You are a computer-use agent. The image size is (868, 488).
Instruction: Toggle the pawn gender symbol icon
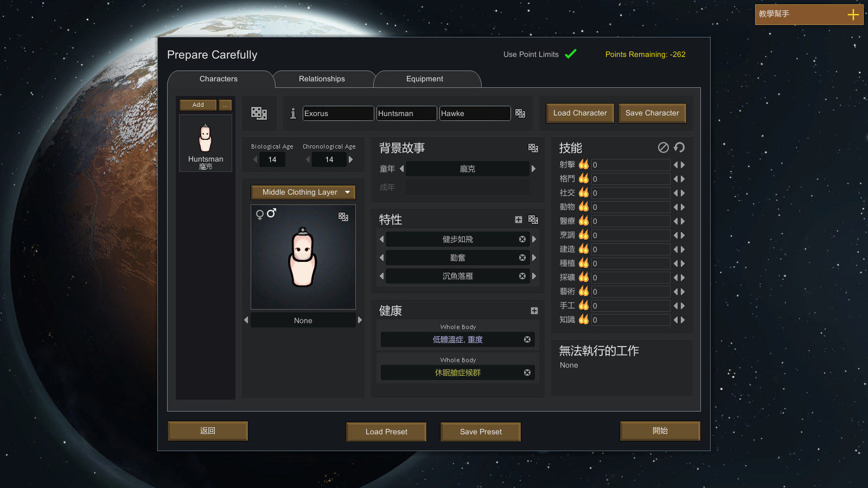[266, 214]
